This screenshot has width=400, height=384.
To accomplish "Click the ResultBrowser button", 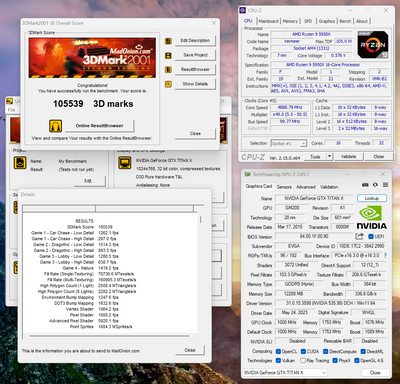I will tap(195, 69).
